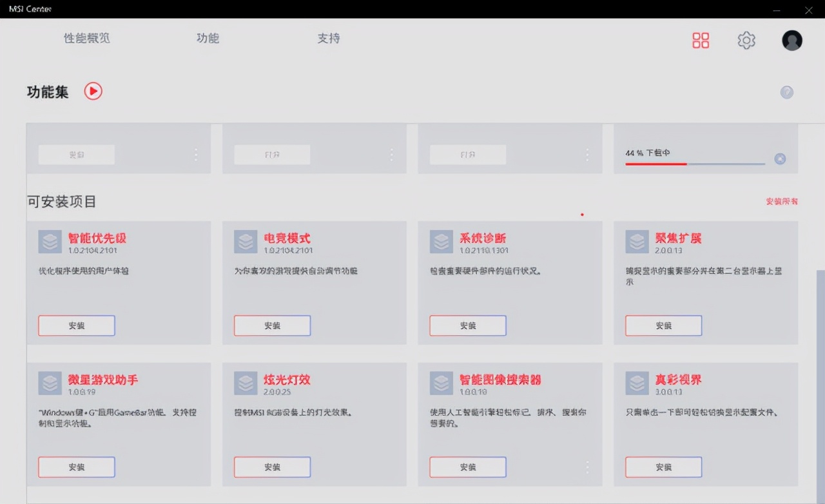Viewport: 825px width, 504px height.
Task: Install the 系统诊断 feature
Action: tap(468, 325)
